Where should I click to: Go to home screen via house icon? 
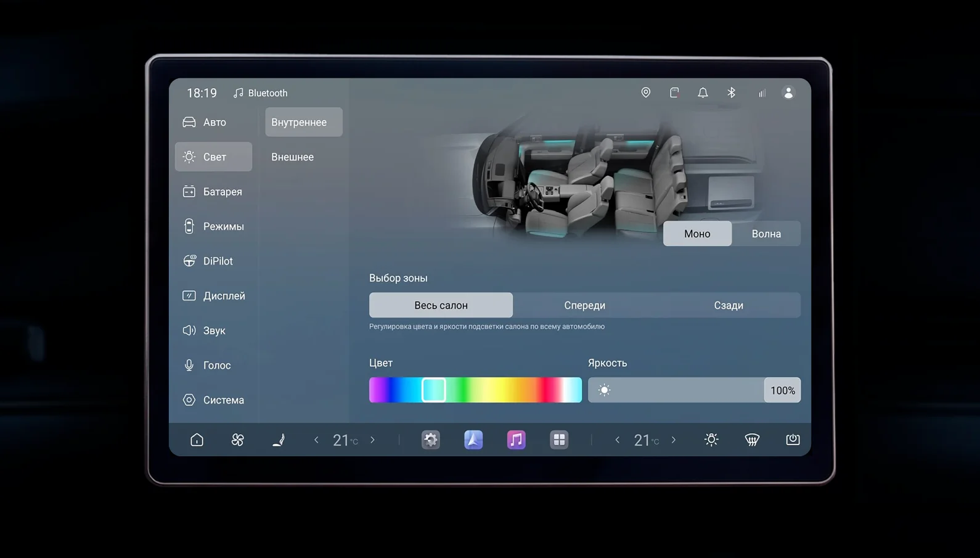pyautogui.click(x=197, y=440)
